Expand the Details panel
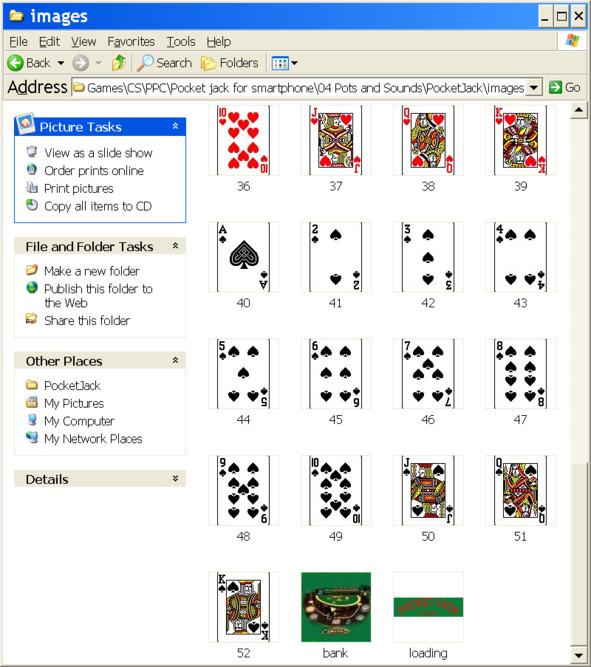The height and width of the screenshot is (667, 591). coord(175,479)
